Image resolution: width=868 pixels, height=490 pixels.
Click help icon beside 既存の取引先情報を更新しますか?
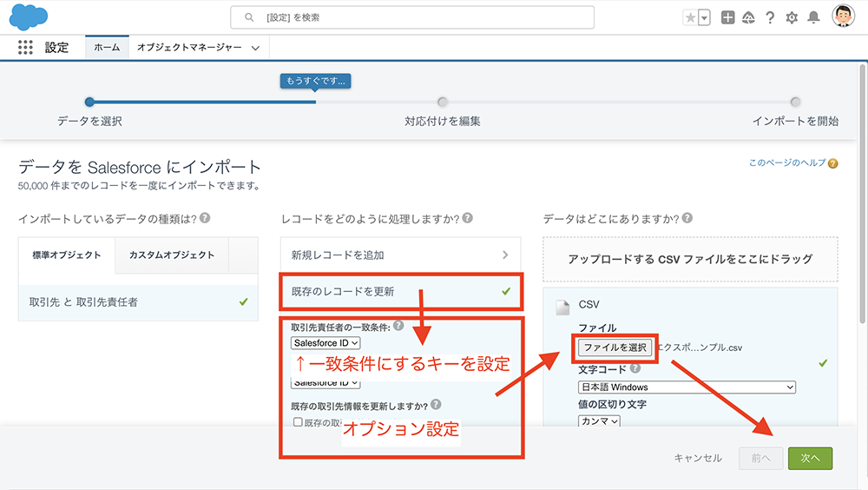pyautogui.click(x=436, y=405)
